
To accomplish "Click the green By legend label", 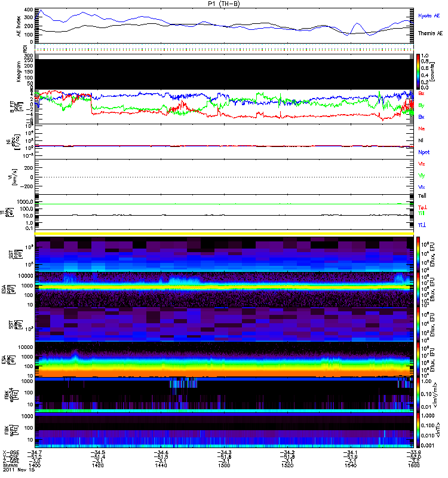I will coord(421,105).
